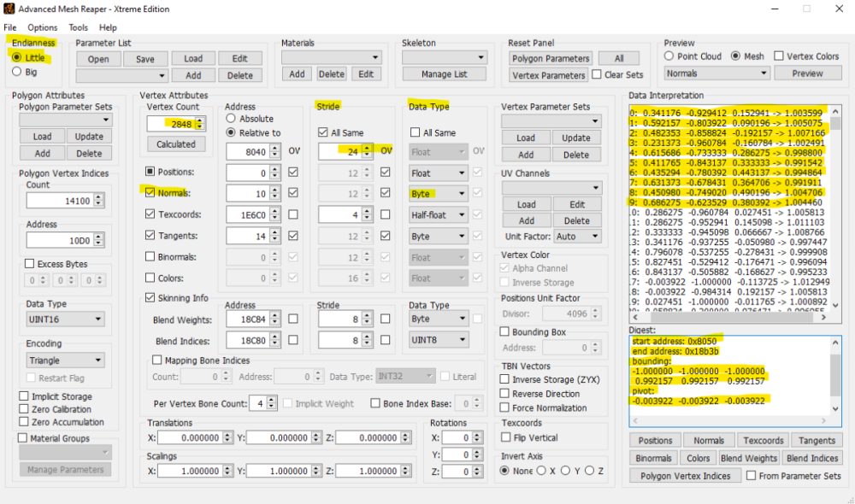Click the Normals address input field
855x504 pixels.
pos(246,194)
